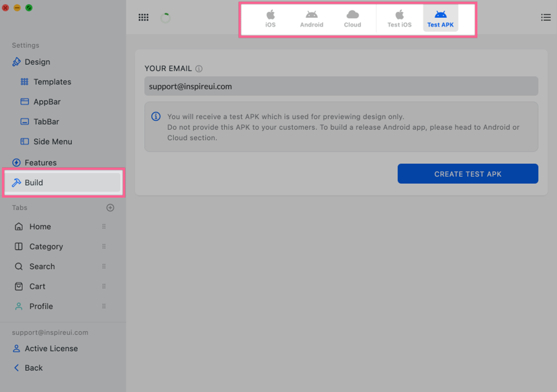
Task: Switch to the iOS build tab
Action: (x=270, y=19)
